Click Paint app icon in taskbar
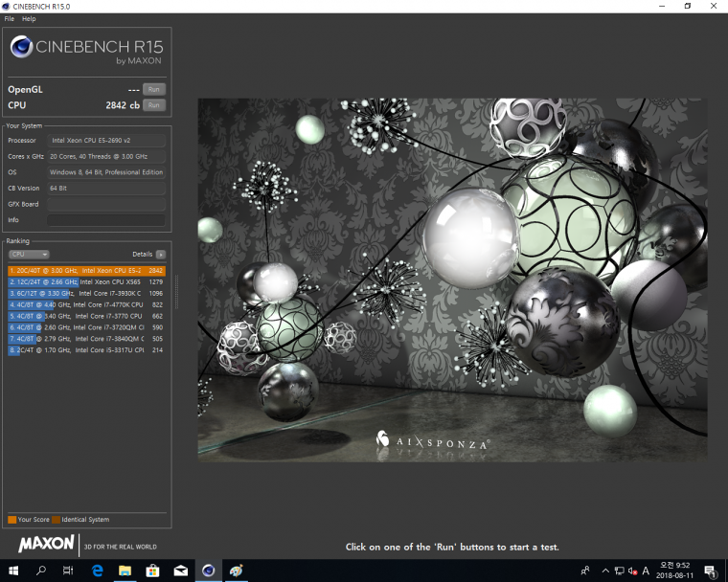 pyautogui.click(x=237, y=571)
